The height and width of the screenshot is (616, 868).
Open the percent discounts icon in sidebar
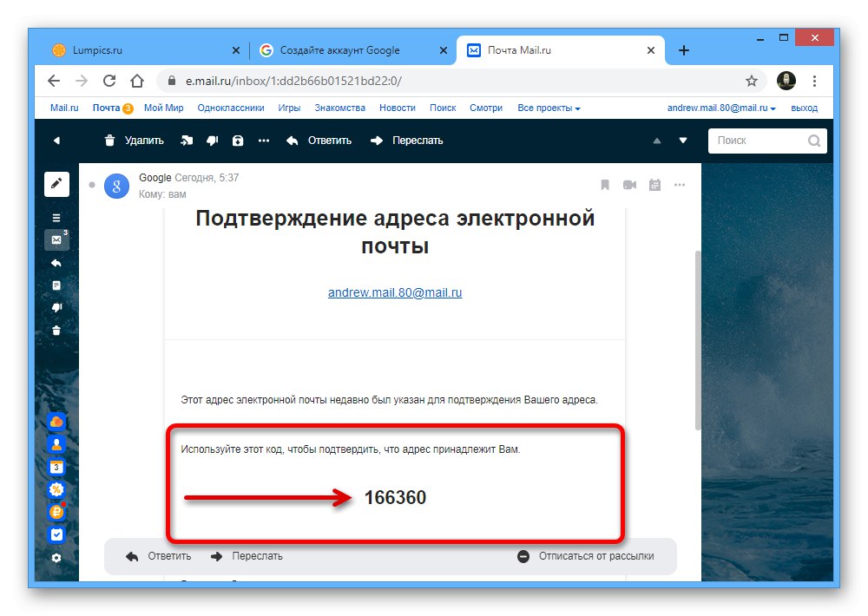coord(56,489)
